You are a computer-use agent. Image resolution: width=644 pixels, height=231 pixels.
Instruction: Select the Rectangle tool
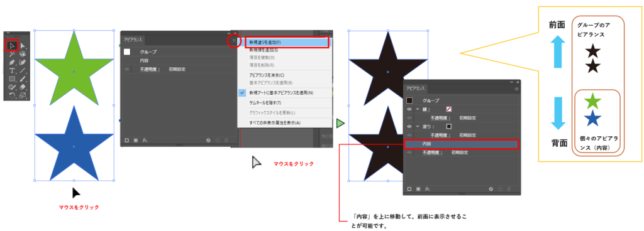(12, 78)
